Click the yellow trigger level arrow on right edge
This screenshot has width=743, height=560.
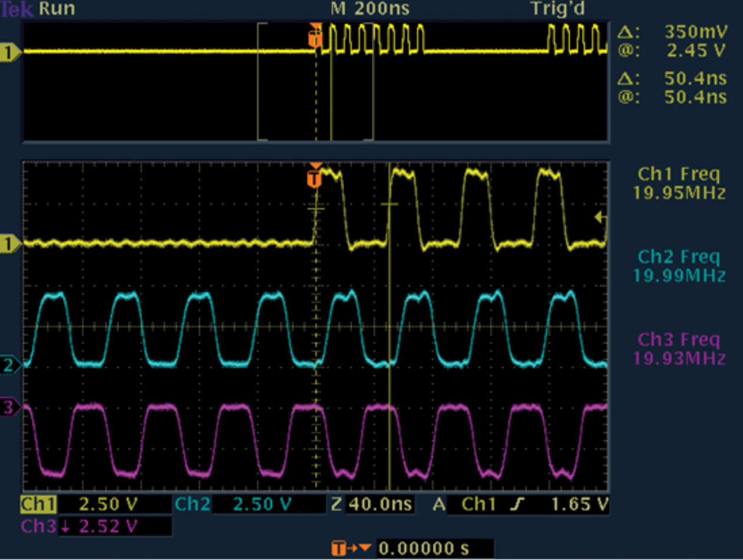pos(600,218)
